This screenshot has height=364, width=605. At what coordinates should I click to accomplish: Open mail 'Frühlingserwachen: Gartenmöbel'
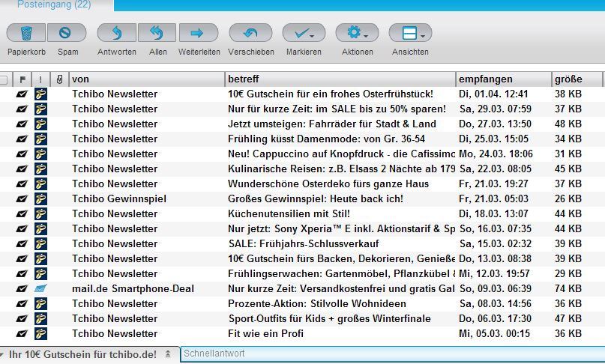click(341, 274)
